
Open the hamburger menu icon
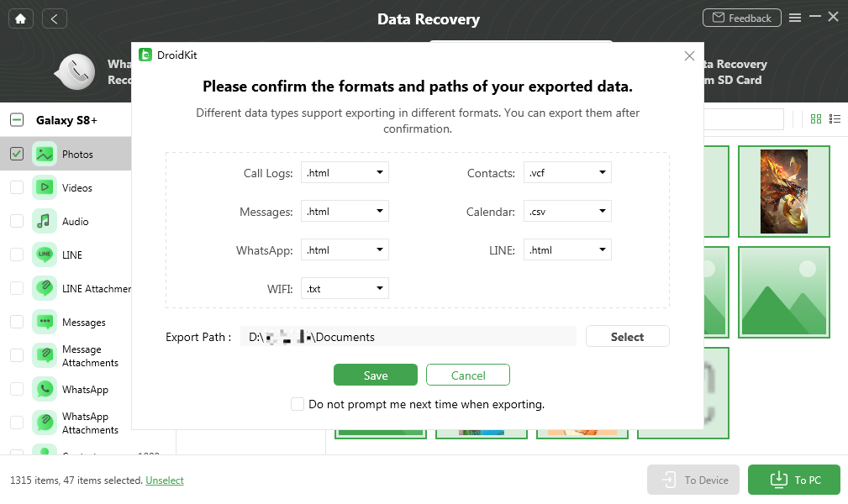[795, 18]
